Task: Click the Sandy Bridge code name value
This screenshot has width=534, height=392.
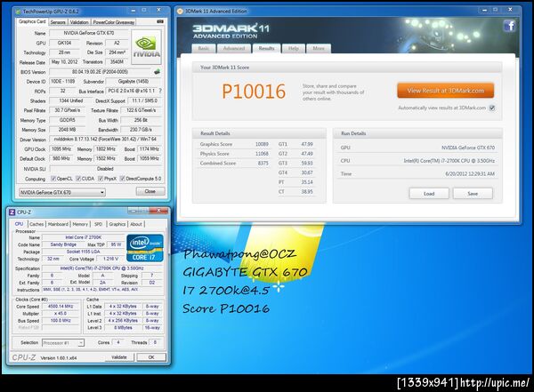Action: [63, 244]
